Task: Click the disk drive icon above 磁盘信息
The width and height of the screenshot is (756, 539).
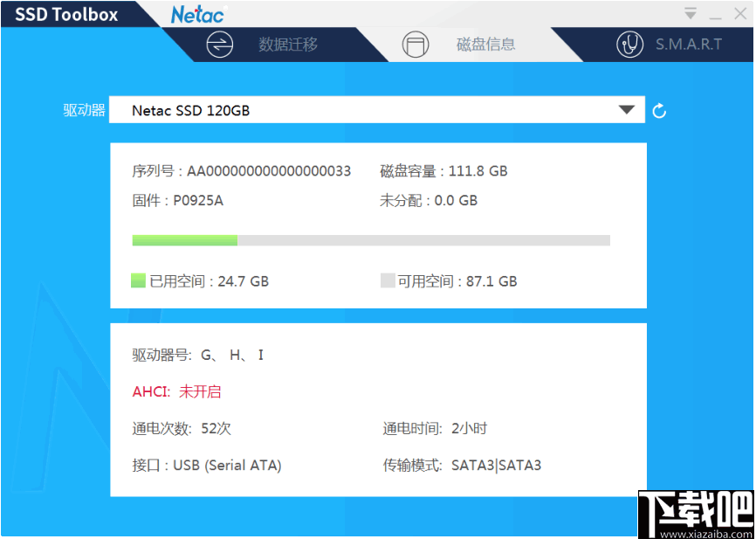Action: (x=416, y=44)
